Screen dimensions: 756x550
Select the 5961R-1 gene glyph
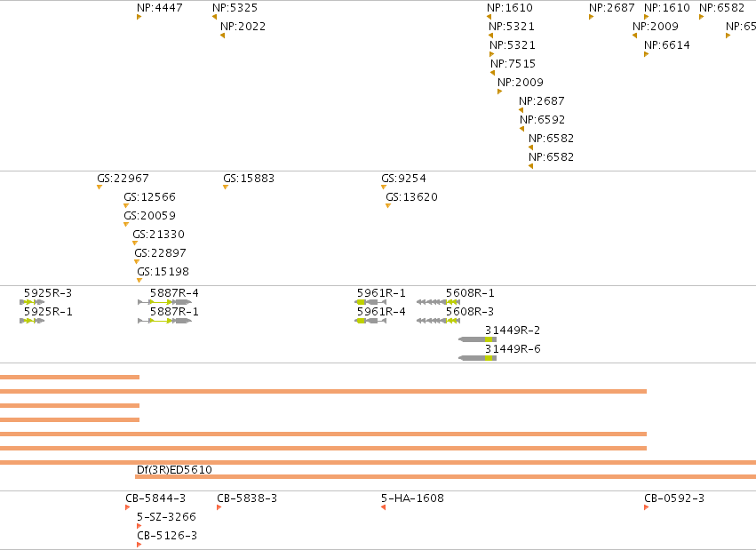370,302
